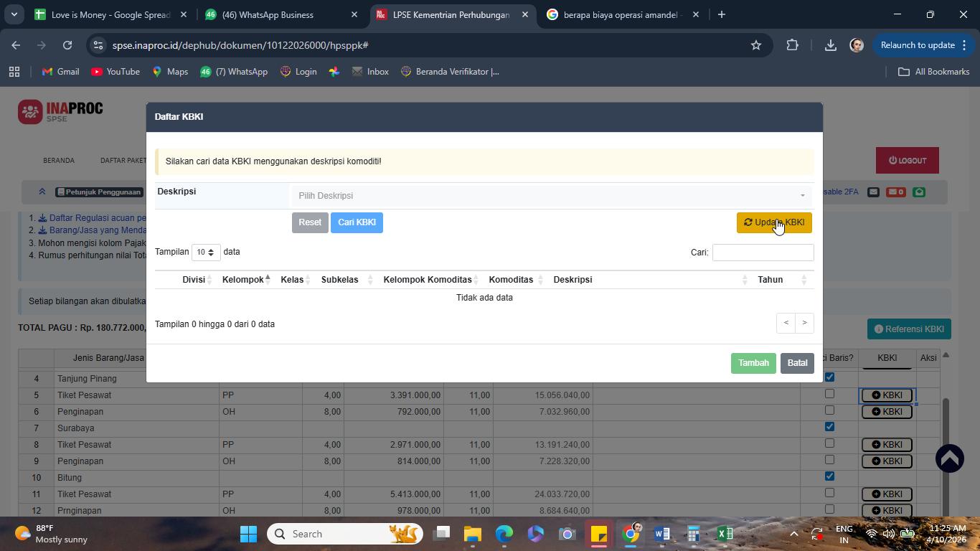The image size is (980, 551).
Task: Open Copilot from the taskbar
Action: [536, 534]
